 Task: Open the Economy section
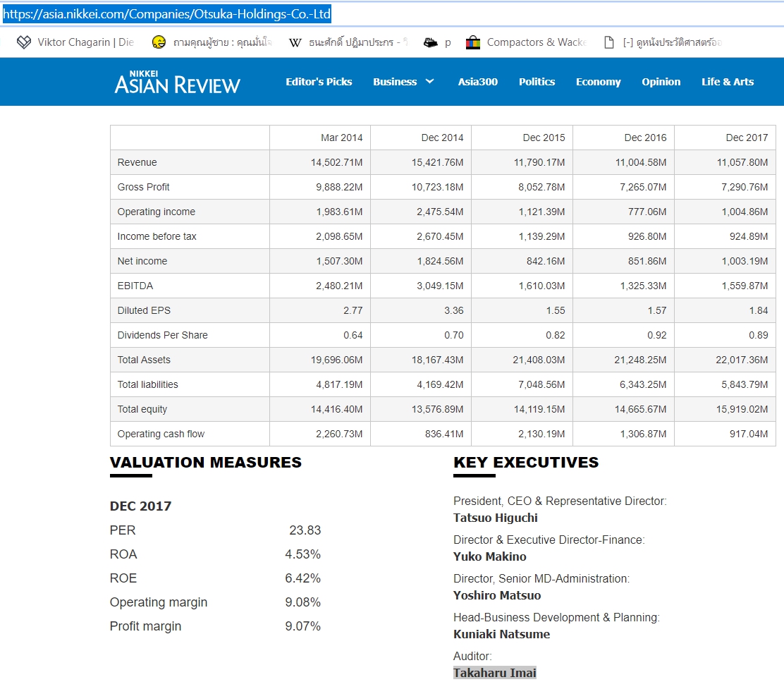[x=598, y=82]
